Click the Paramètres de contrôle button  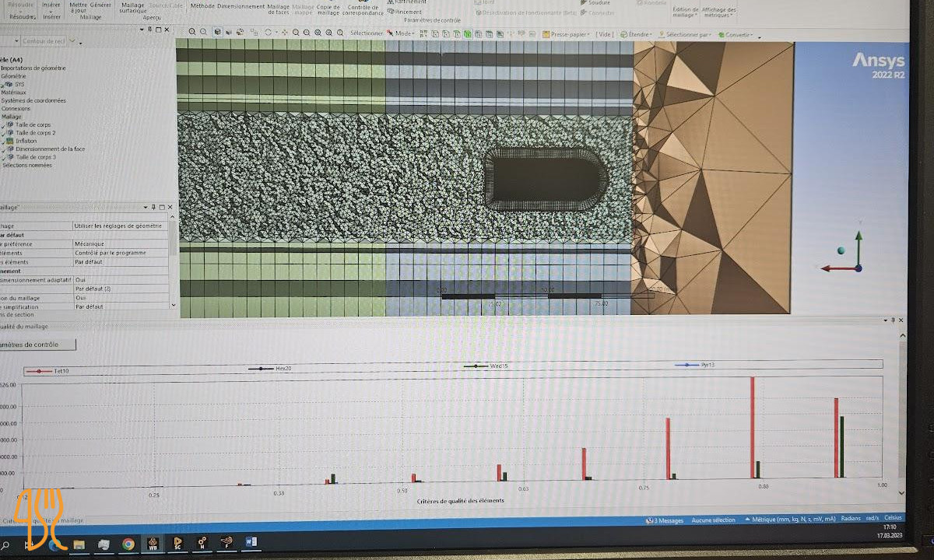point(39,345)
